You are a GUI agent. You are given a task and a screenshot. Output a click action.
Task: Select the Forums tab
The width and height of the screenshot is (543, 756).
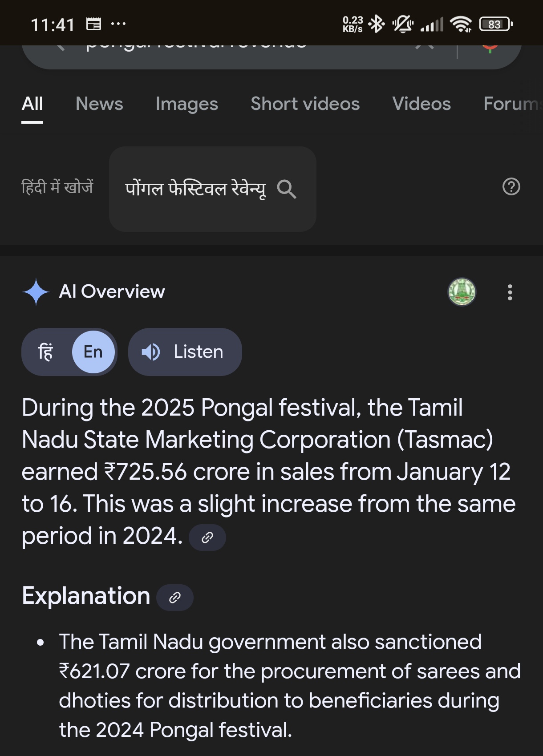[x=513, y=104]
